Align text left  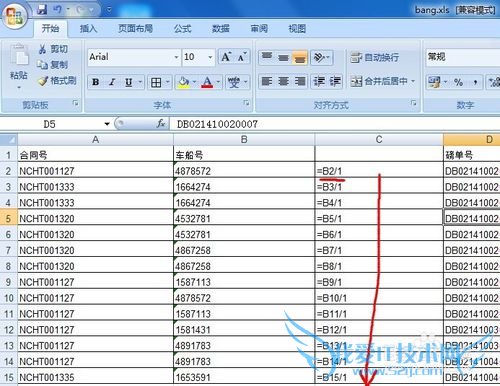267,81
